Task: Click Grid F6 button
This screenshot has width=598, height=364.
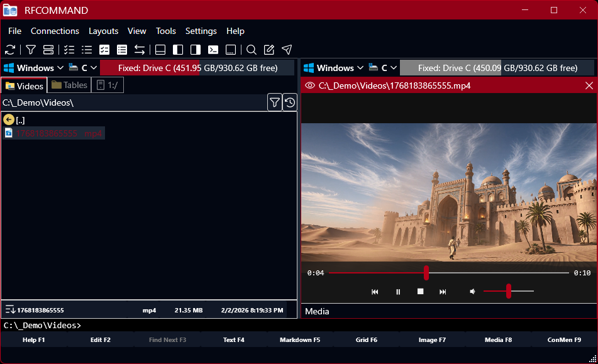Action: click(x=366, y=339)
